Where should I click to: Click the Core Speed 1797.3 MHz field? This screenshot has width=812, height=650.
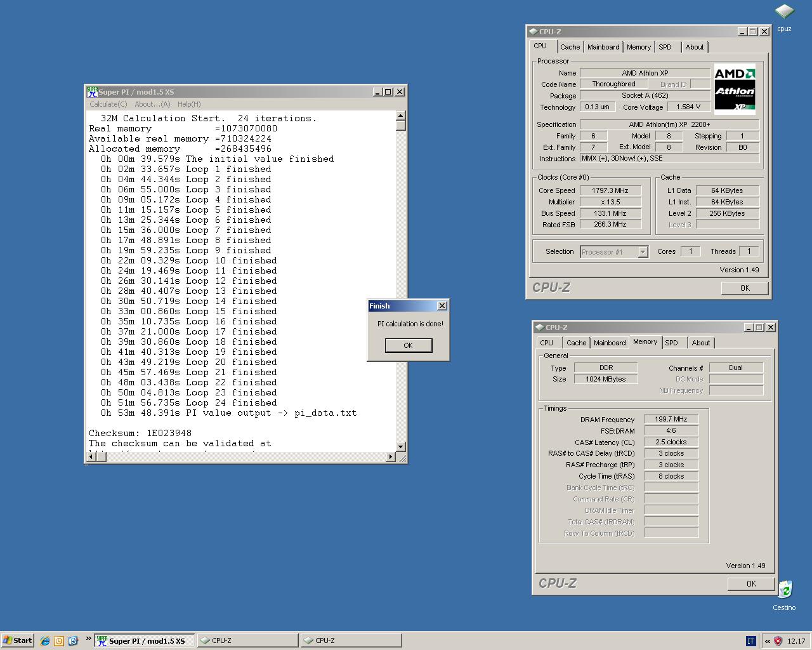click(610, 190)
